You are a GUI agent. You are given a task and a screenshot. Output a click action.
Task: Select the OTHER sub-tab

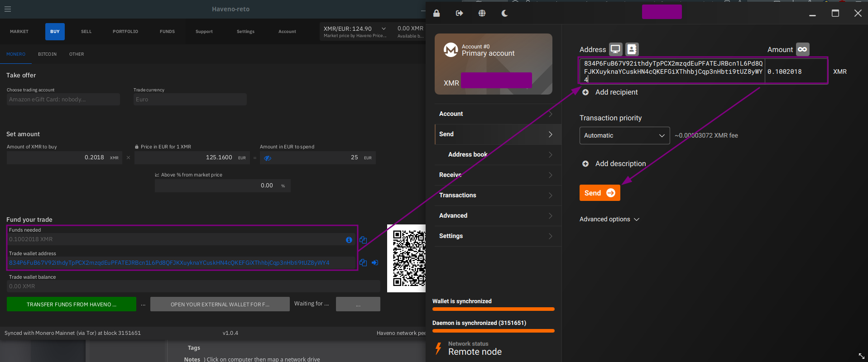tap(77, 54)
